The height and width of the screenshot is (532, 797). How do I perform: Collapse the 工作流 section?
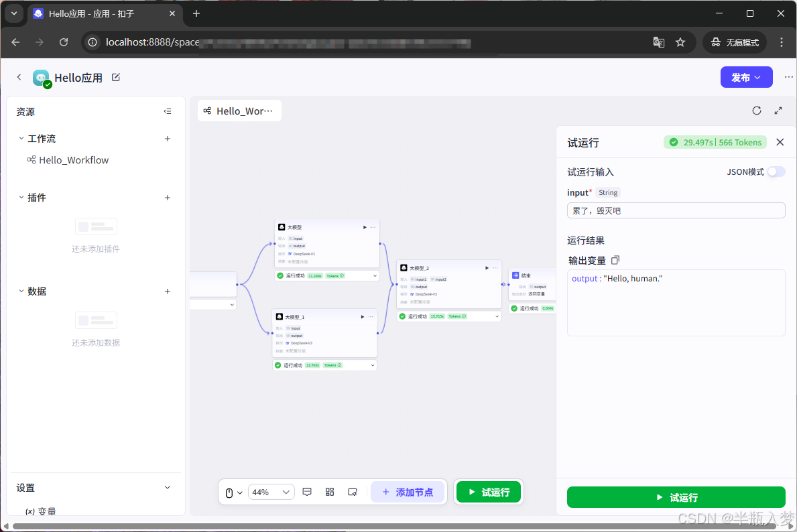tap(21, 139)
